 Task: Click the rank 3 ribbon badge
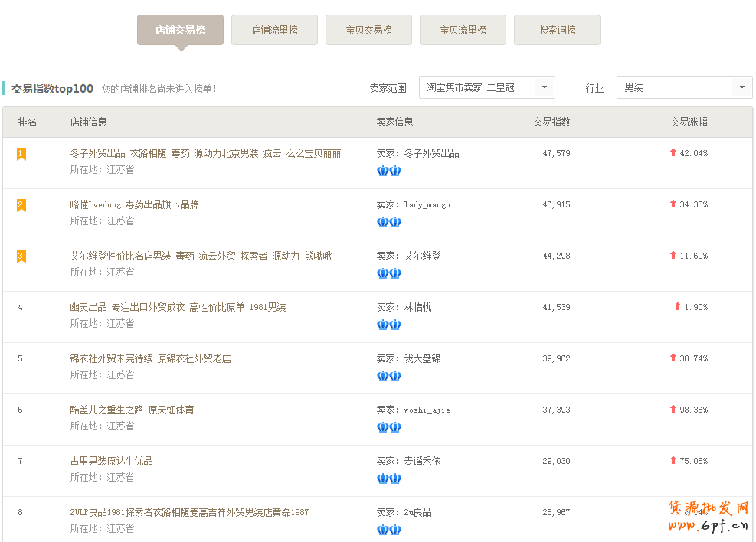(x=21, y=256)
